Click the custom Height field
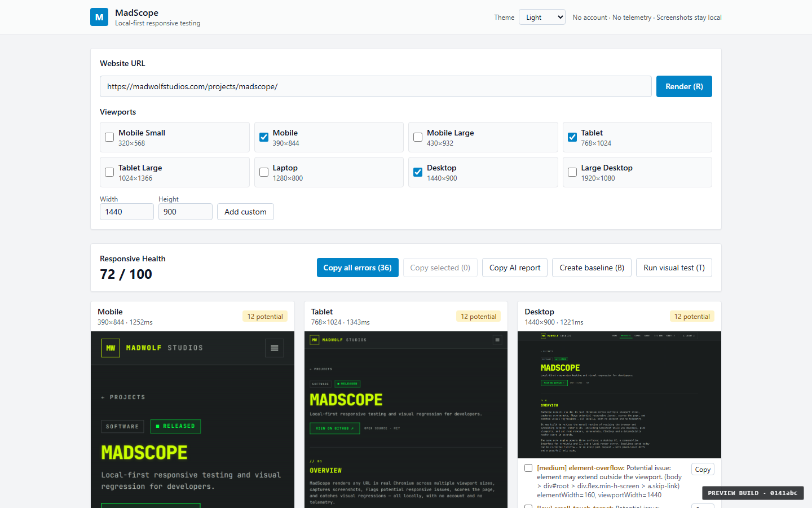 186,212
